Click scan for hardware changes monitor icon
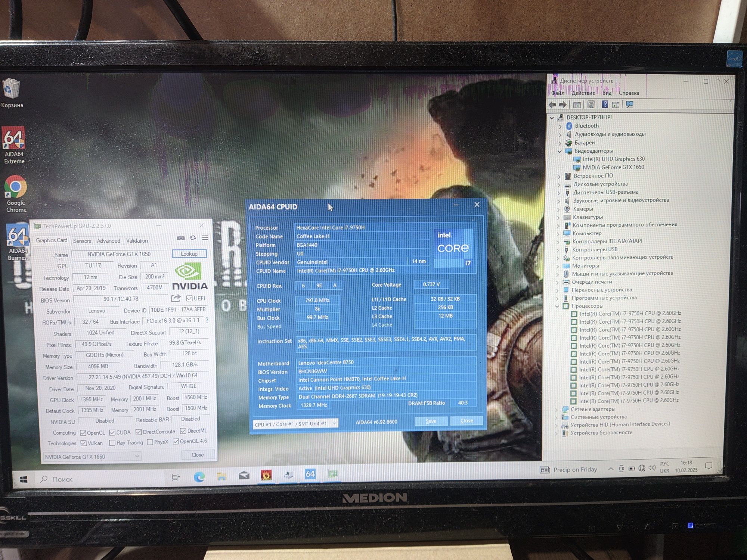The image size is (747, 560). (x=630, y=105)
